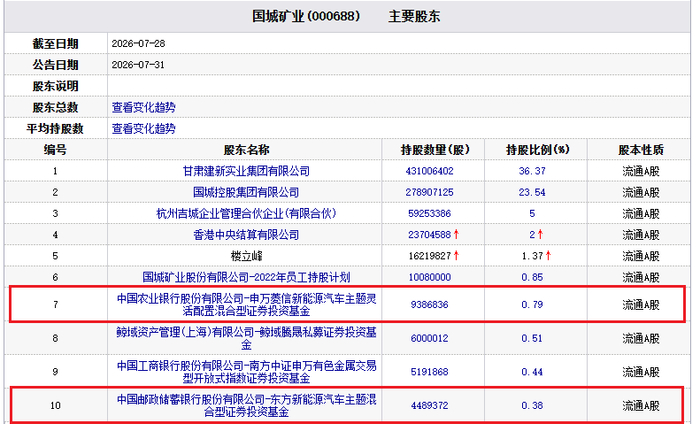This screenshot has height=424, width=700.
Task: Click the 截至日期 row label
Action: point(55,44)
